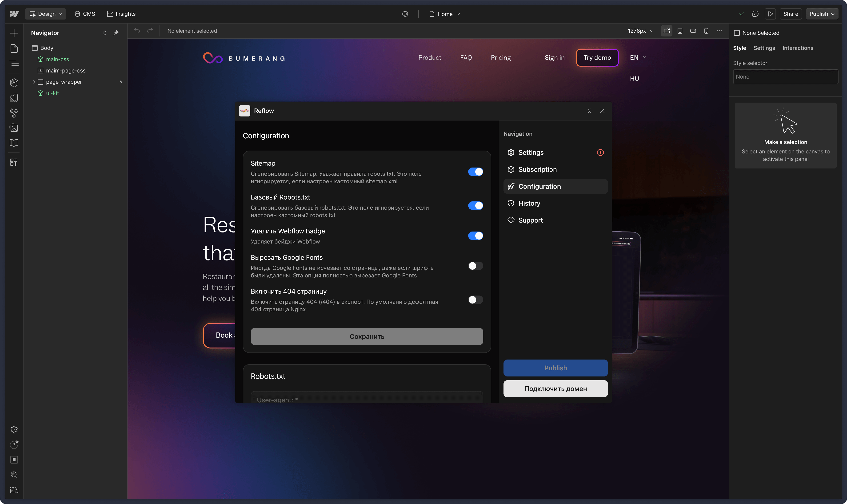This screenshot has width=847, height=504.
Task: Enable the Включить 404 страницу toggle
Action: pos(475,300)
